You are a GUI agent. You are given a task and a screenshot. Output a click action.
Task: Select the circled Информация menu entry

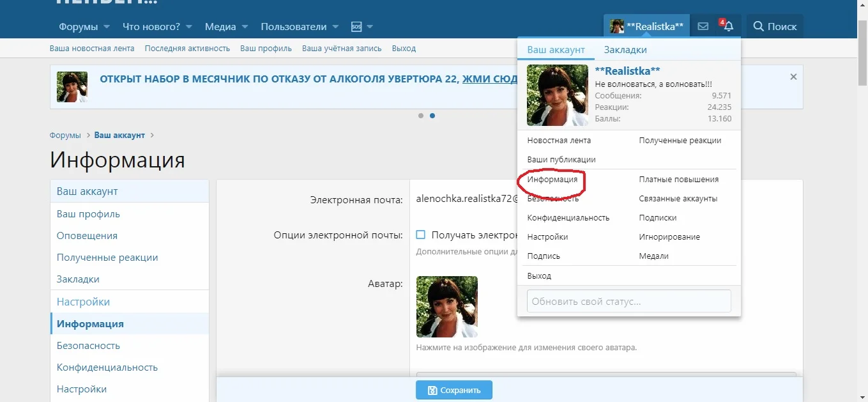(551, 180)
